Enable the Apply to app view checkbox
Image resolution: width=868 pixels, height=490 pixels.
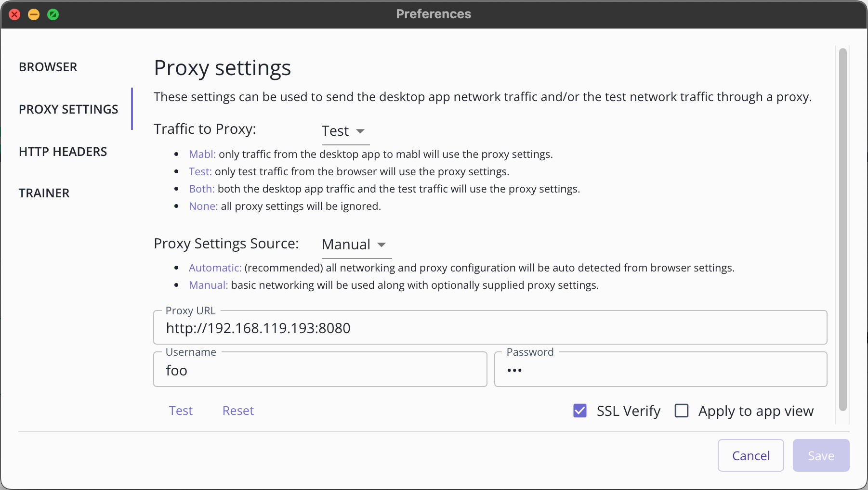[682, 411]
